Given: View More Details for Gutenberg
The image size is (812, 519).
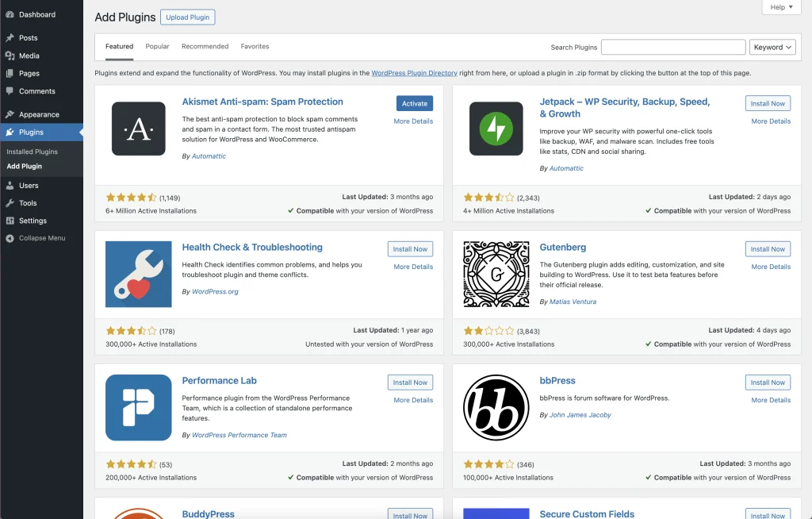Looking at the screenshot, I should coord(771,267).
